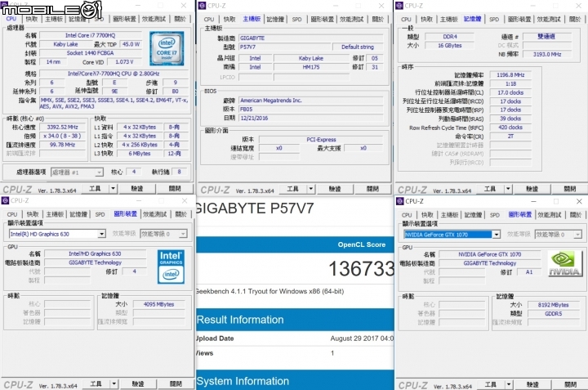Click the System Information section header
The width and height of the screenshot is (588, 390).
point(295,380)
